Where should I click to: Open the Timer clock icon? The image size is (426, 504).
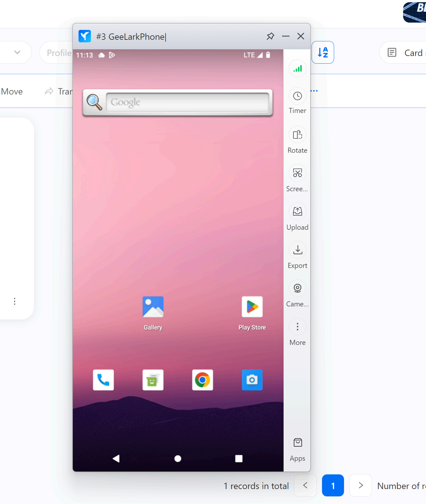point(297,96)
